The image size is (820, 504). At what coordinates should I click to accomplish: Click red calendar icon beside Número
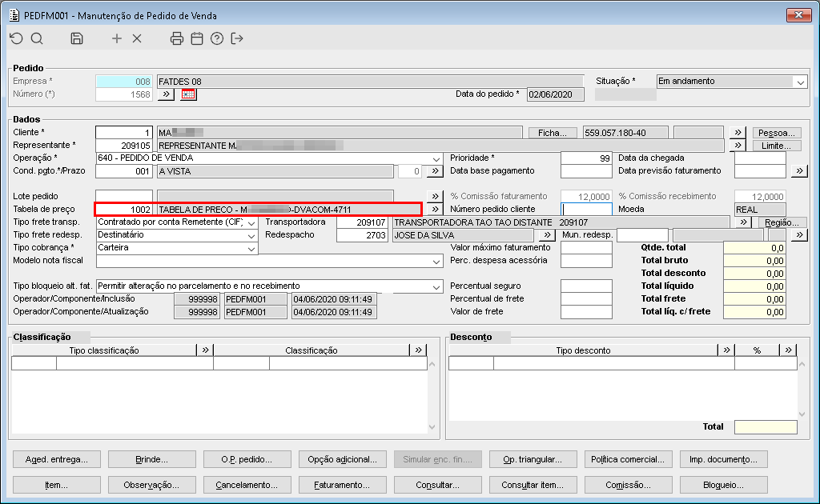pos(188,94)
